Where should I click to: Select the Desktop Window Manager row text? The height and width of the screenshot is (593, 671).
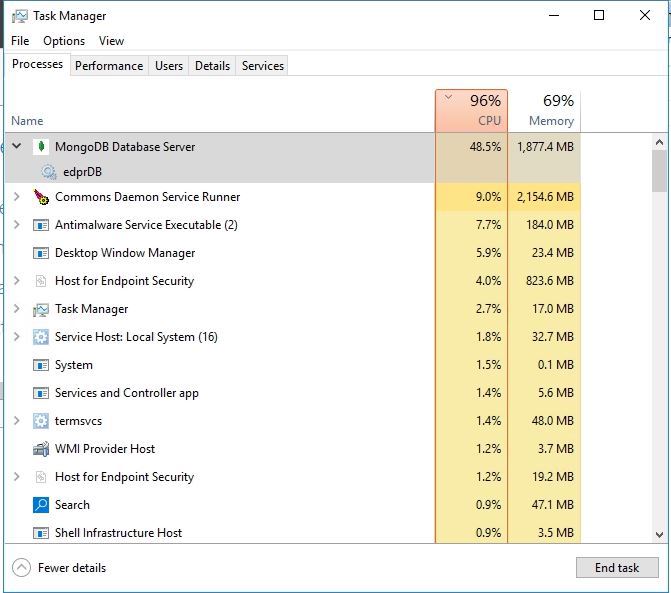click(x=125, y=253)
